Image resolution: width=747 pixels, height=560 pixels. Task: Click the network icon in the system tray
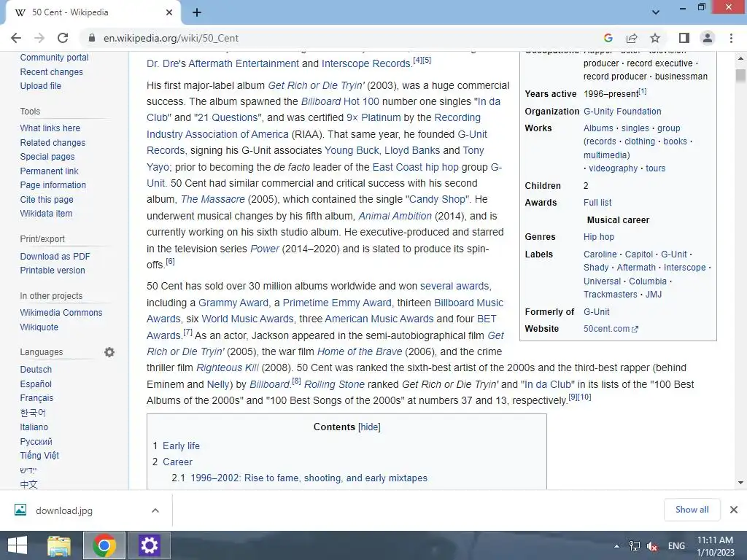[x=634, y=546]
